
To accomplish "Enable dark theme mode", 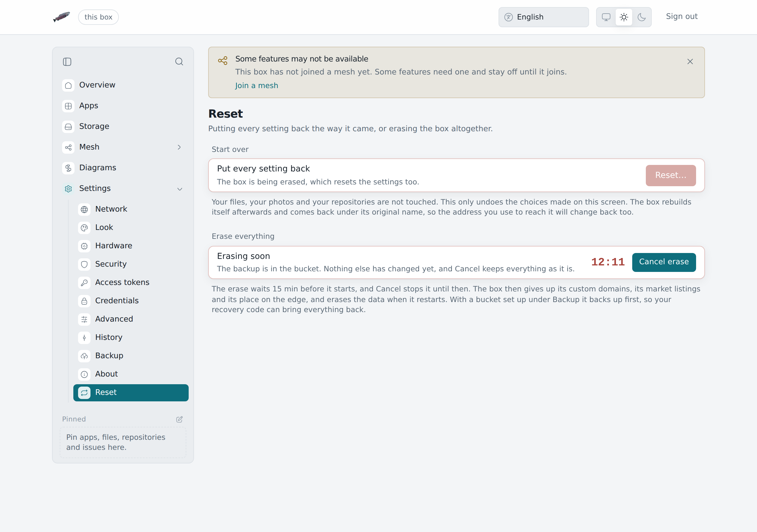I will [x=642, y=17].
